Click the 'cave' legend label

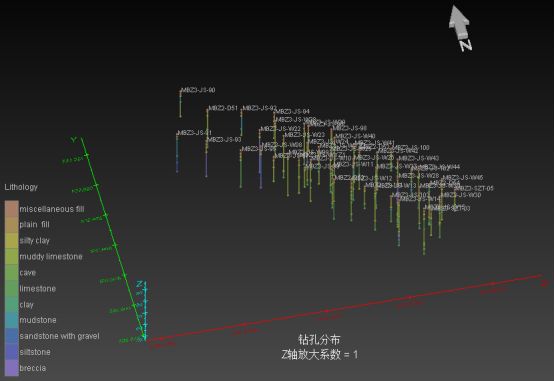[28, 273]
